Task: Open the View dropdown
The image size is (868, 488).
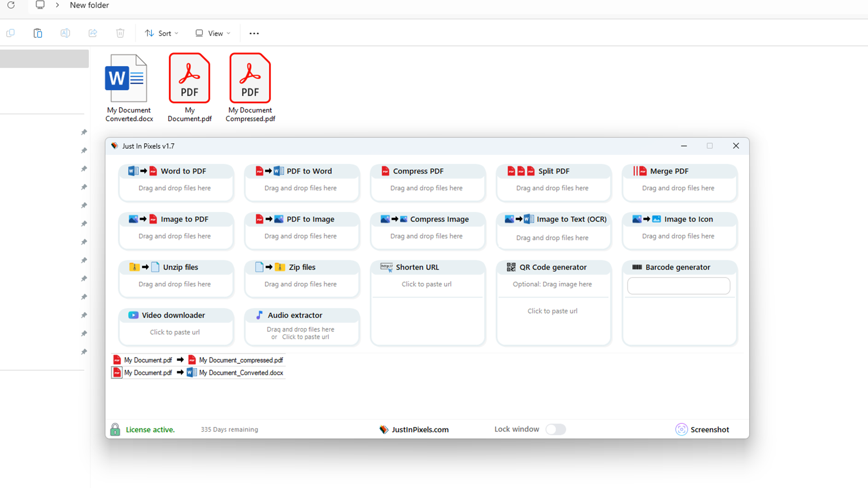Action: 212,33
